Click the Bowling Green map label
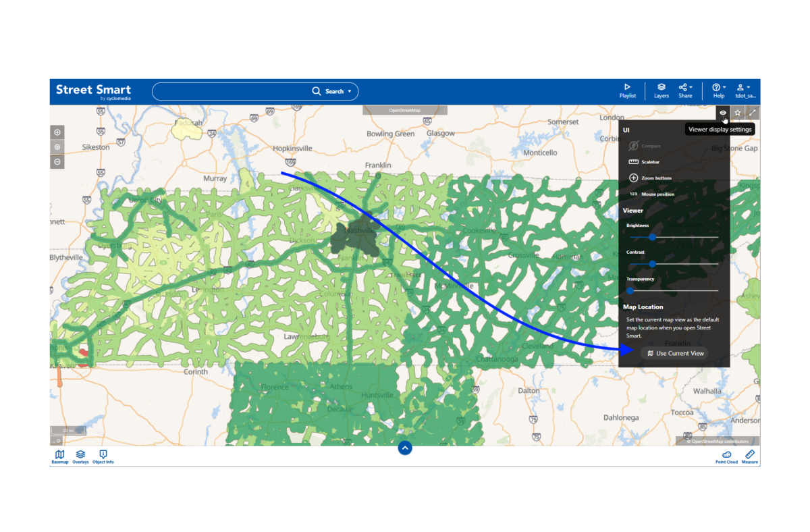This screenshot has width=810, height=532. (390, 134)
